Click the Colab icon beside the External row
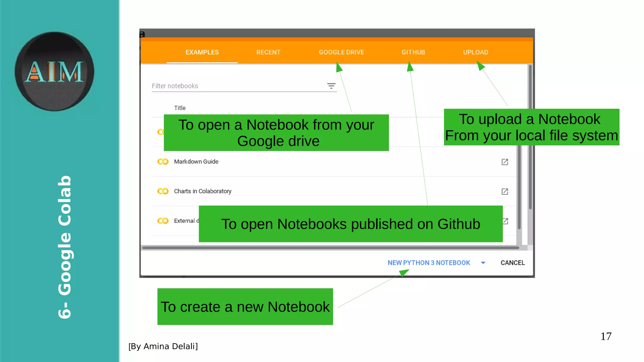This screenshot has width=644, height=362. point(163,221)
